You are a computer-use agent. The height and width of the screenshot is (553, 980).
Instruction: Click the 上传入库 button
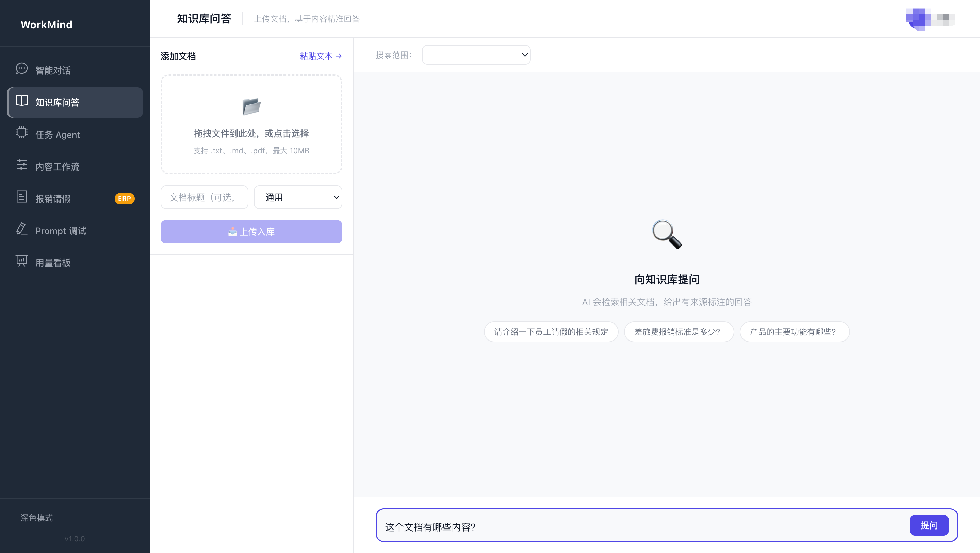(251, 232)
